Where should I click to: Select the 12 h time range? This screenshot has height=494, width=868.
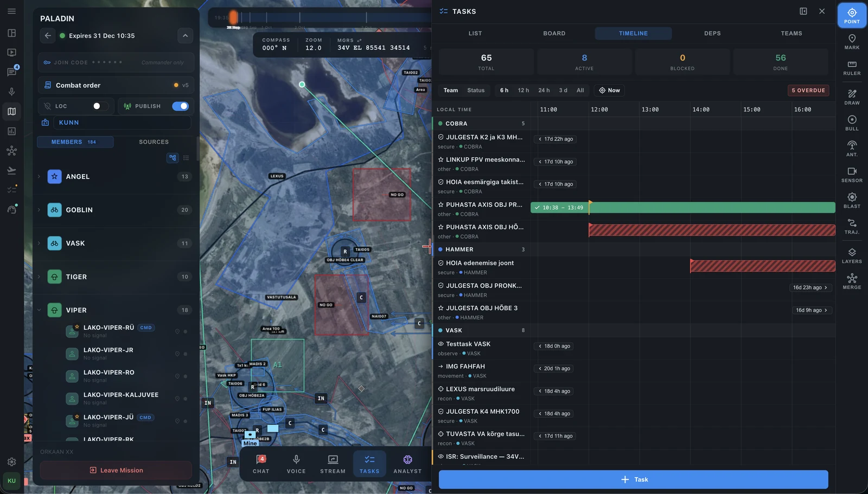(523, 91)
